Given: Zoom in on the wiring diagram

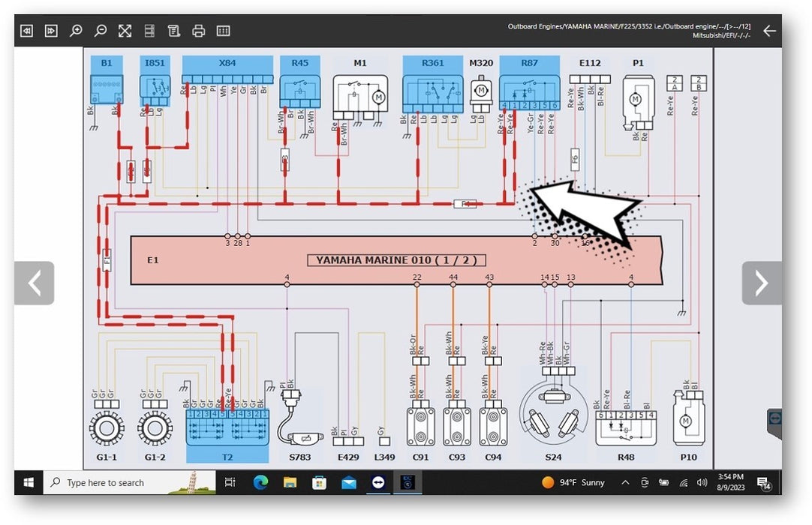Looking at the screenshot, I should click(x=76, y=31).
